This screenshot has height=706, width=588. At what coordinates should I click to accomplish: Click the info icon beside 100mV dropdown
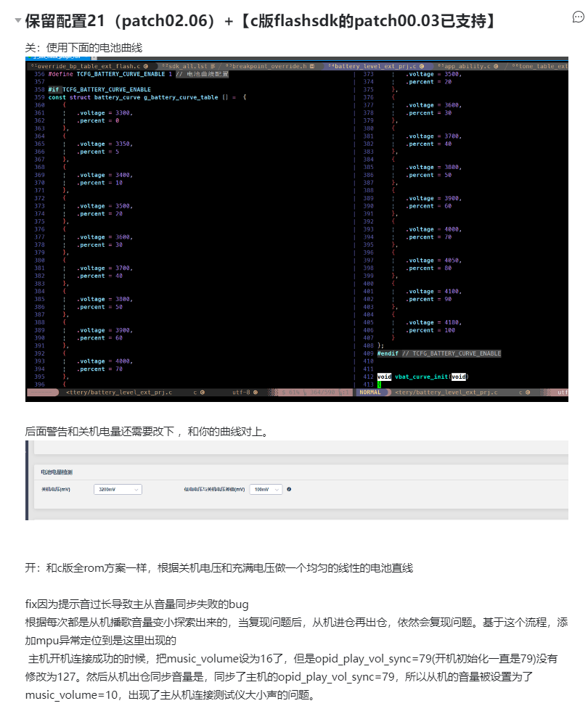point(289,490)
